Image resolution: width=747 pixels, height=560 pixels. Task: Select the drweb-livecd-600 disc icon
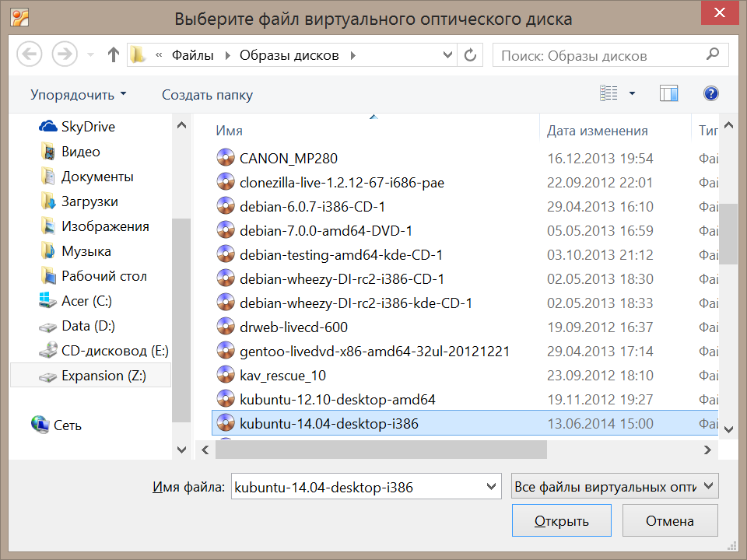[226, 327]
